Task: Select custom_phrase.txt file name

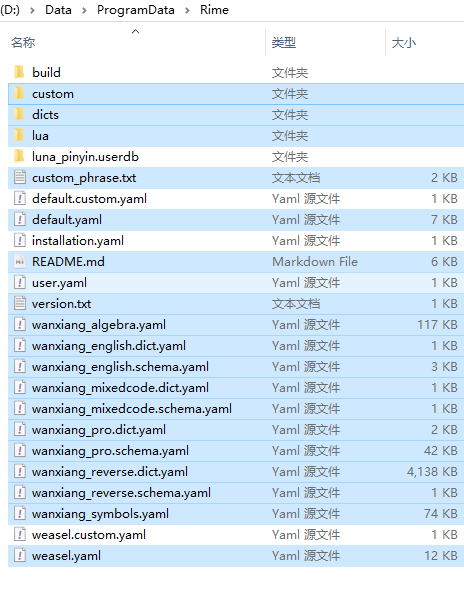Action: tap(84, 178)
